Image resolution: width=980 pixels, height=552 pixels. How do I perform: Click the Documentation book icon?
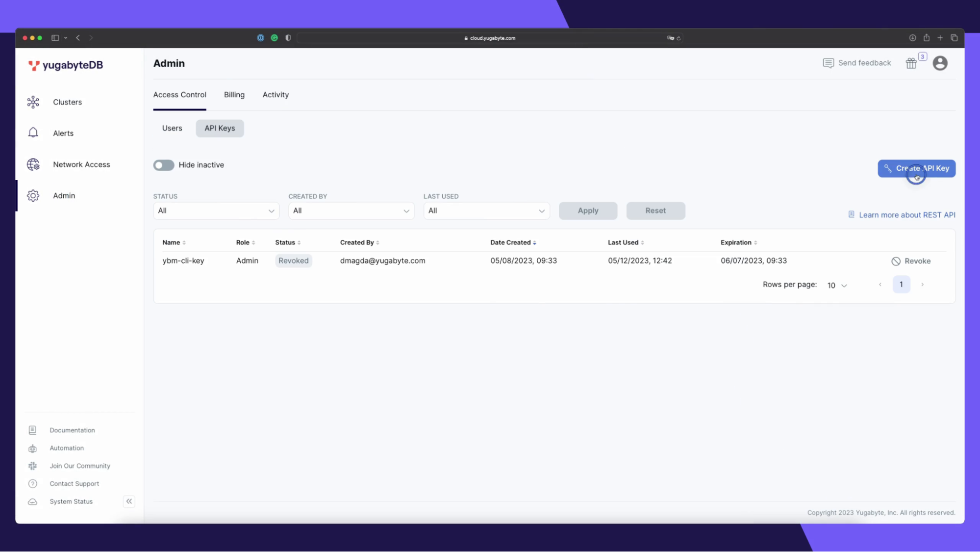(x=32, y=430)
